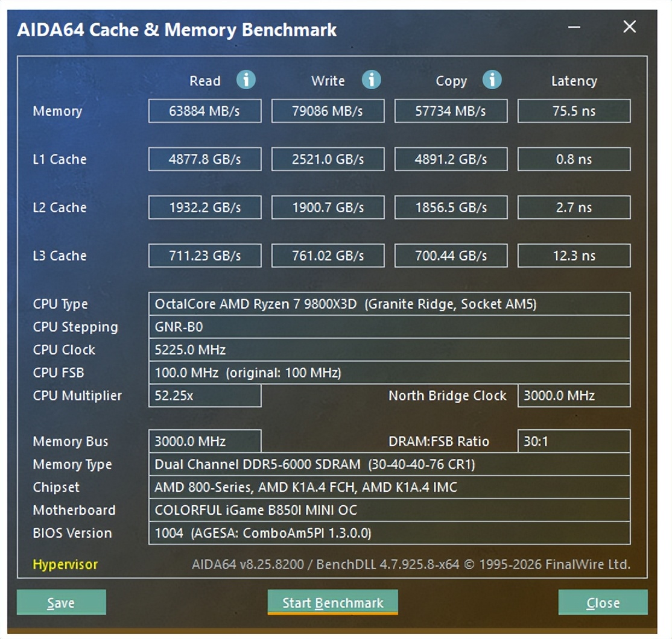
Task: Select L1 Cache write 2521.0 GB/s
Action: (x=328, y=159)
